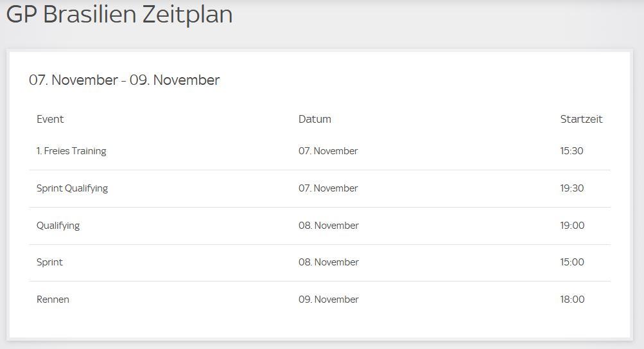Click the Startzeit column header
The image size is (644, 349).
pyautogui.click(x=581, y=119)
